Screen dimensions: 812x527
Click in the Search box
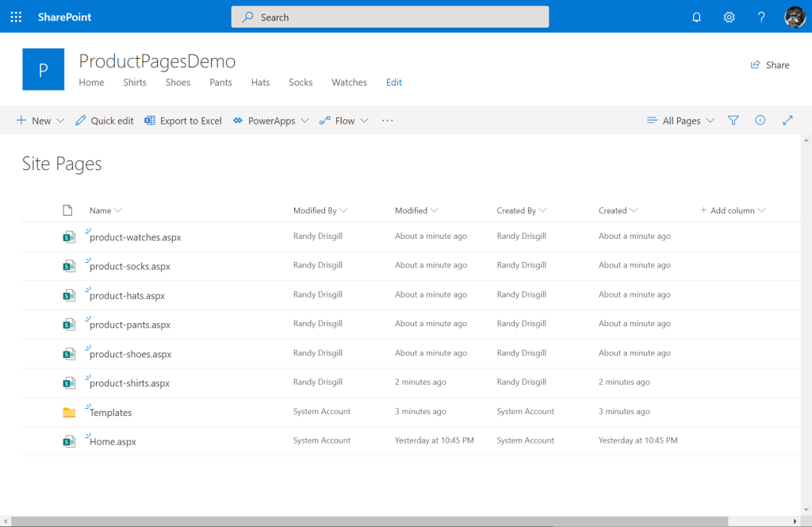[x=390, y=17]
